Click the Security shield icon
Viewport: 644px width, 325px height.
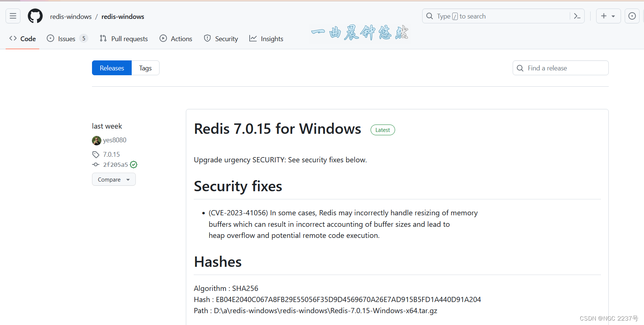click(x=207, y=38)
